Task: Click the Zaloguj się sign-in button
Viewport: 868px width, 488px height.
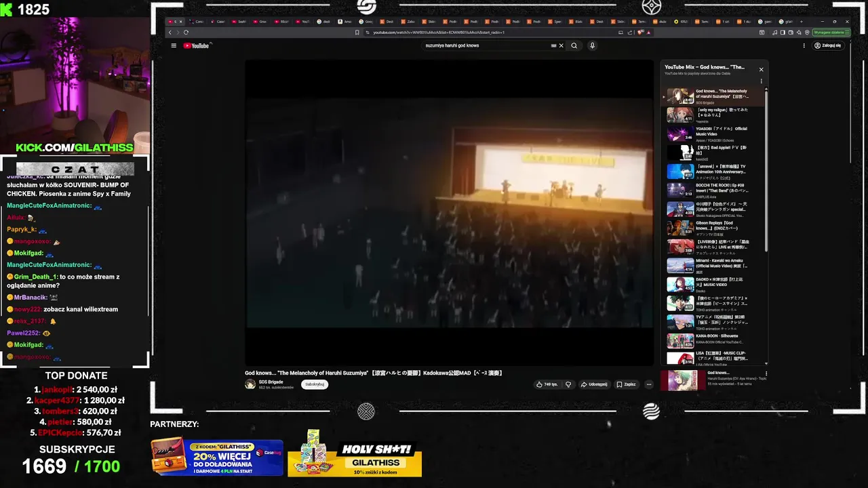Action: 828,45
